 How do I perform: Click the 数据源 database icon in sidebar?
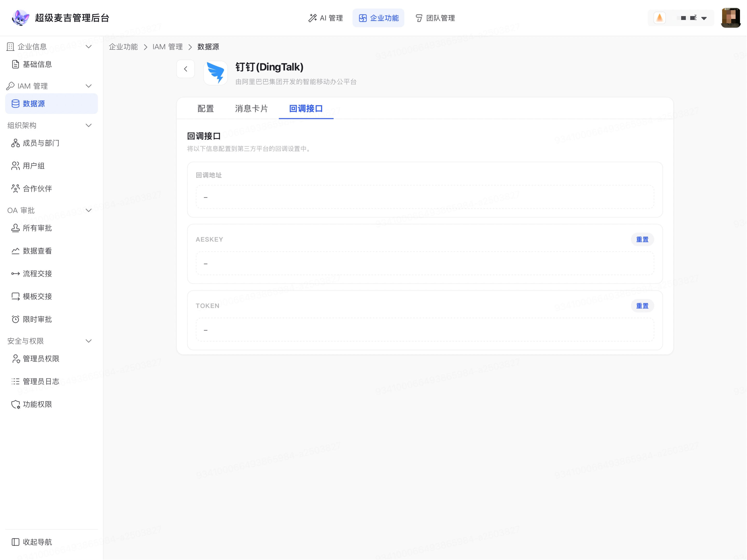(x=15, y=104)
